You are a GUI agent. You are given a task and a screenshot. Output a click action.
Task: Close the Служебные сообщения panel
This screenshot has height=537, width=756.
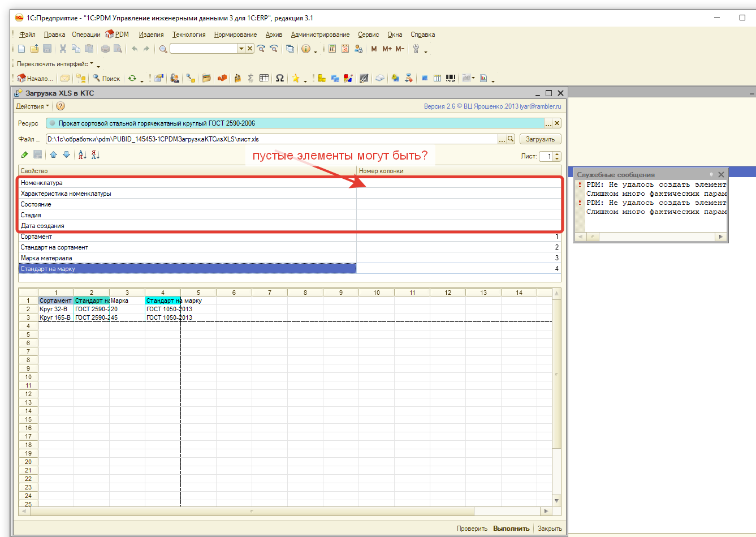[721, 175]
